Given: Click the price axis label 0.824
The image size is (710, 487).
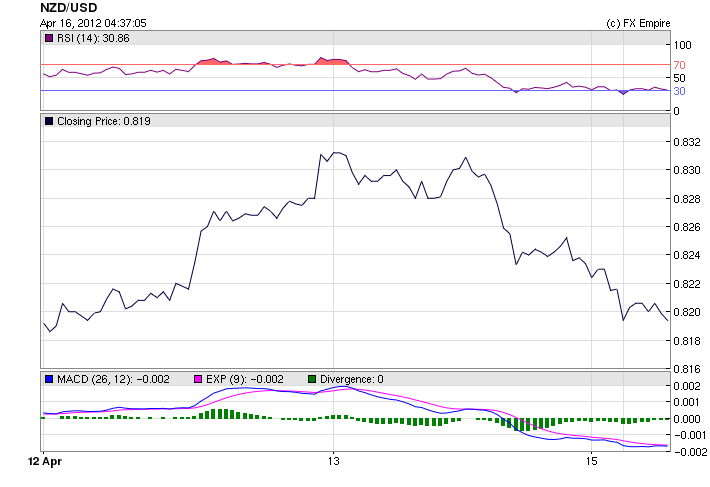Looking at the screenshot, I should coord(687,255).
